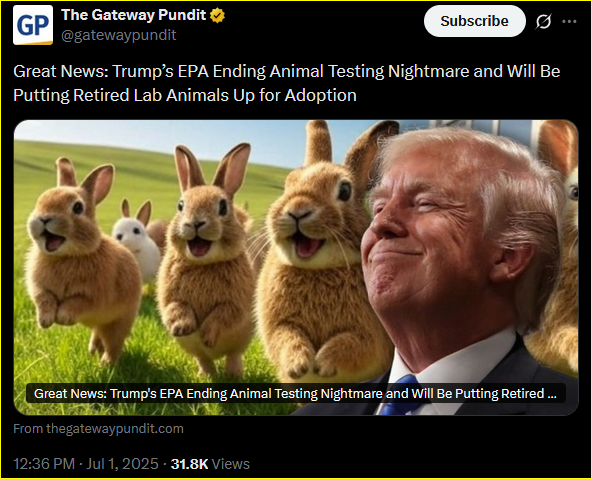Visit the @gatewaypundit handle link

[x=119, y=35]
